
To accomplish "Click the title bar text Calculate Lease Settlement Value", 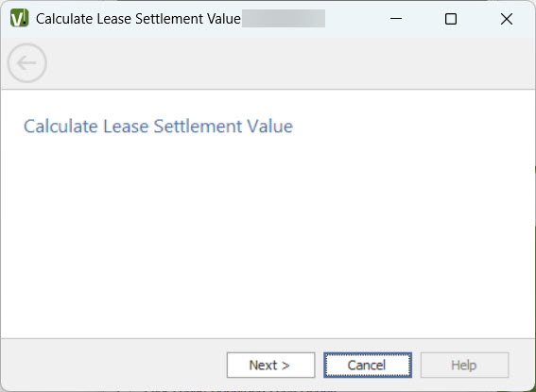I will click(x=138, y=19).
